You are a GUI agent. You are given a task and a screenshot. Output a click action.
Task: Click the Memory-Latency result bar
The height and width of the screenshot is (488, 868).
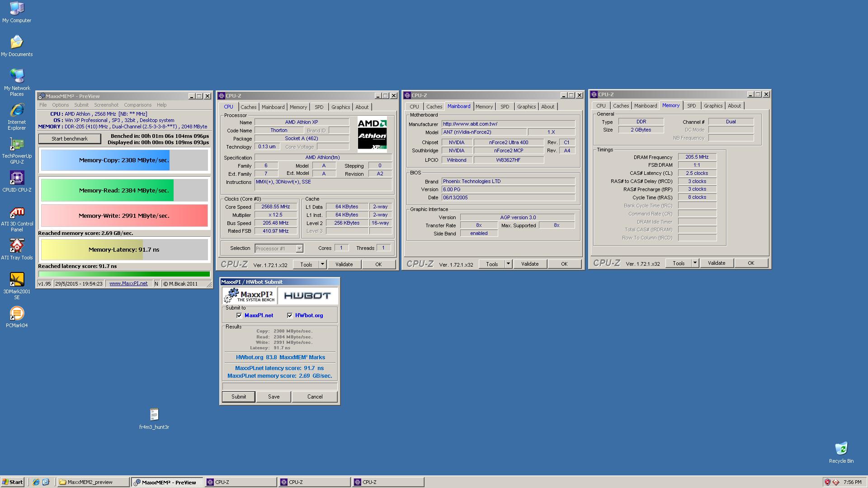click(124, 249)
